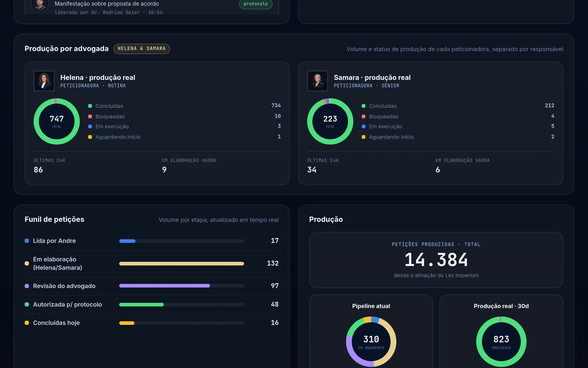Screen dimensions: 588x368
Task: Click the lawyer avatar beside Manifestação sobre proposta
Action: coord(40,5)
